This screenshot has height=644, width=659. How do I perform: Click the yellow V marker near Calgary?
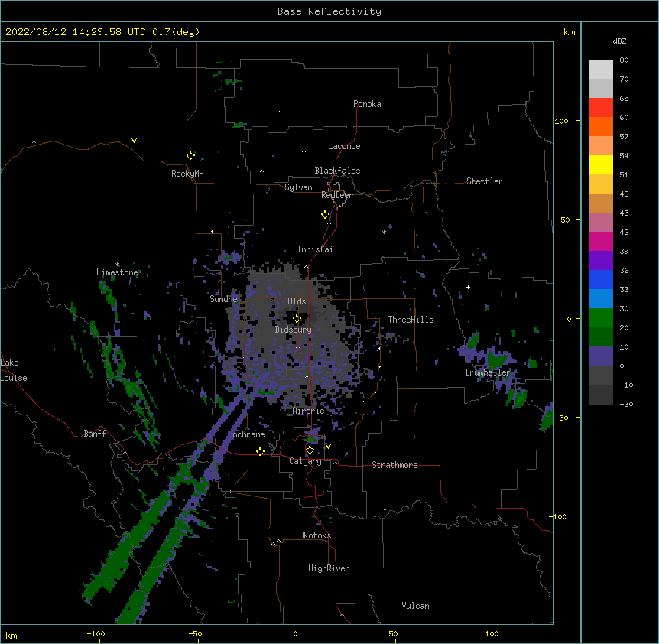328,447
